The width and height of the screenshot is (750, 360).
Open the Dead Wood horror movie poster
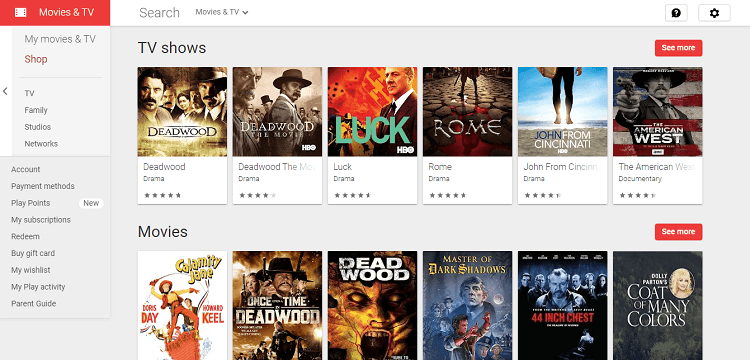coord(372,305)
